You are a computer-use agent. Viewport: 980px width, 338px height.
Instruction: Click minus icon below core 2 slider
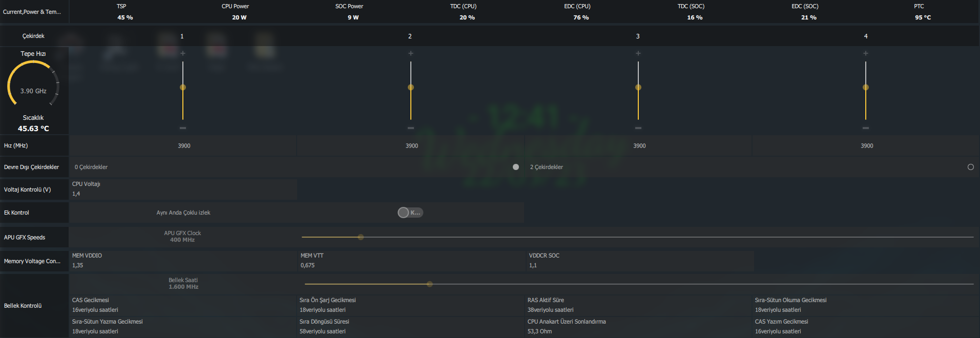(x=411, y=128)
